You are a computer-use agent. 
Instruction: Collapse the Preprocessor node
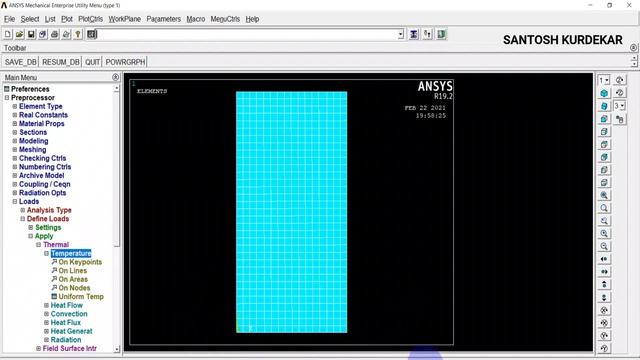[x=7, y=98]
